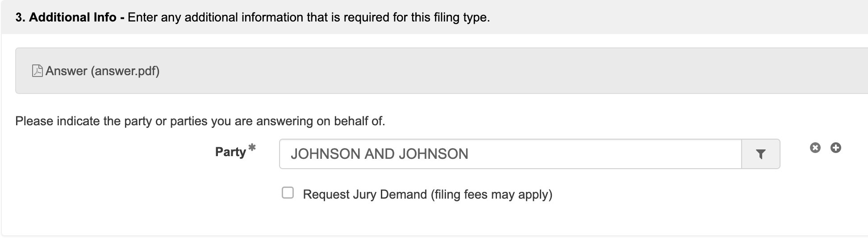Click the 'Enter any additional information' header description
This screenshot has width=868, height=238.
point(309,17)
